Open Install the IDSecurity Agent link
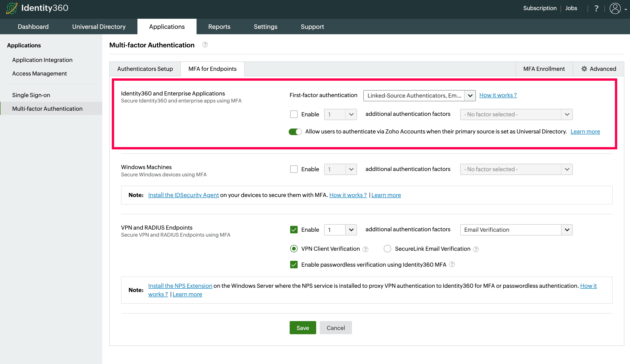The image size is (630, 364). [x=183, y=195]
